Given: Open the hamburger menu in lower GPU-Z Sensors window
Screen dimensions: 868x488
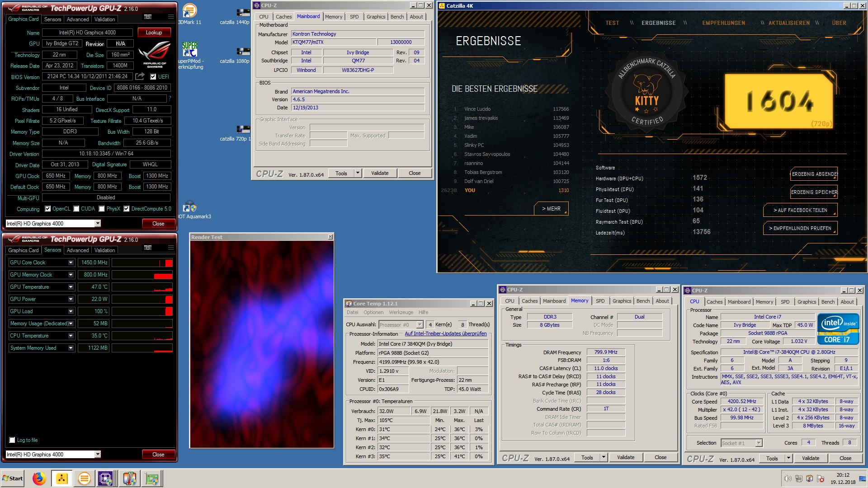Looking at the screenshot, I should pyautogui.click(x=171, y=248).
